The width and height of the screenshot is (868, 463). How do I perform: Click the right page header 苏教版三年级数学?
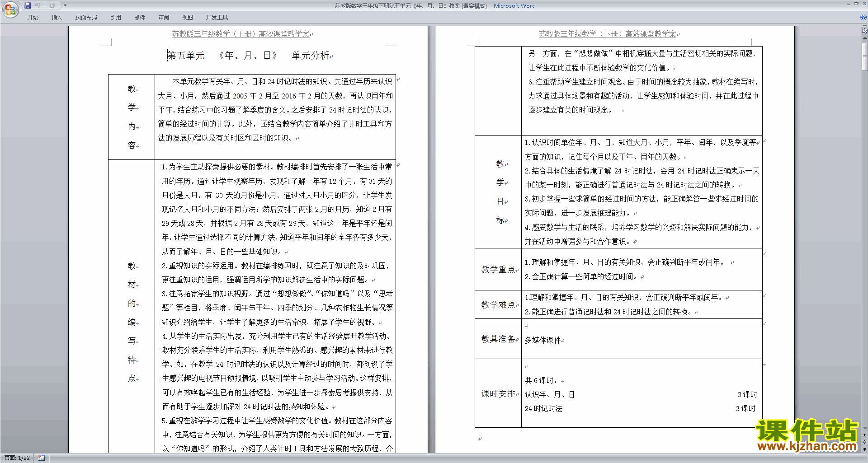[608, 34]
